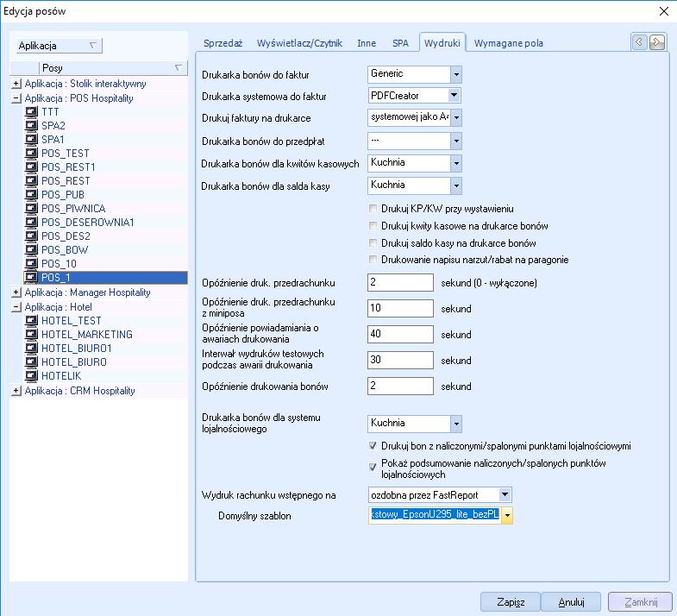The image size is (677, 616).
Task: Open the Inne tab
Action: coord(367,43)
